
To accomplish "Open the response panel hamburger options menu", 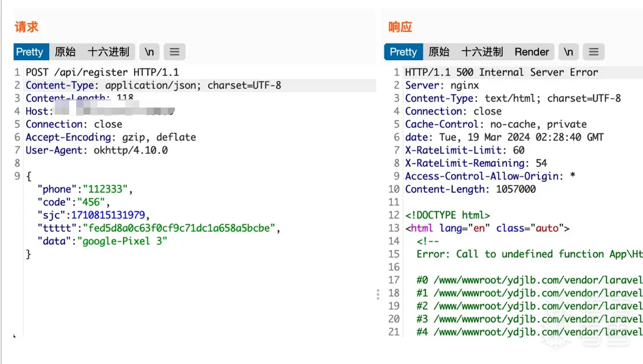I will point(593,52).
